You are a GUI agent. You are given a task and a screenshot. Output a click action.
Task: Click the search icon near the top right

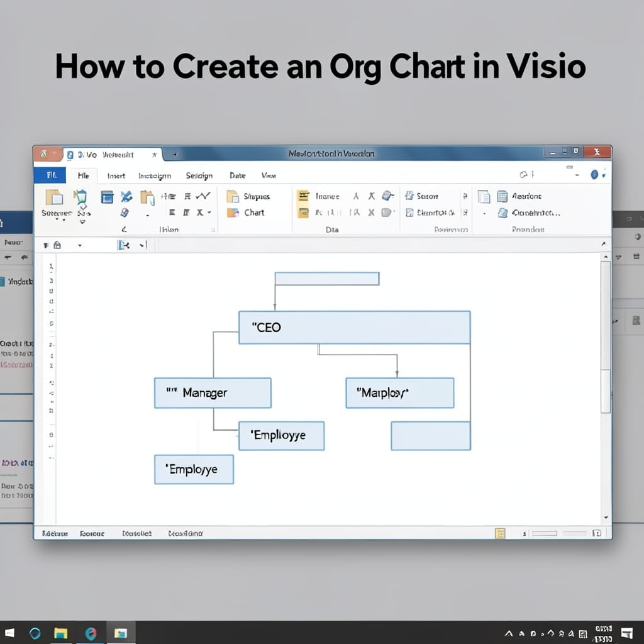pos(523,175)
